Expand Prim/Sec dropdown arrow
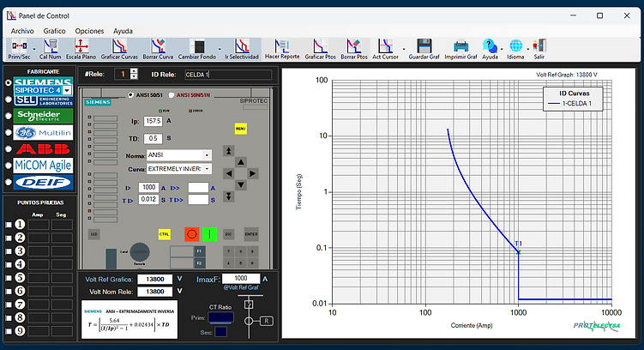644x350 pixels. pyautogui.click(x=34, y=49)
